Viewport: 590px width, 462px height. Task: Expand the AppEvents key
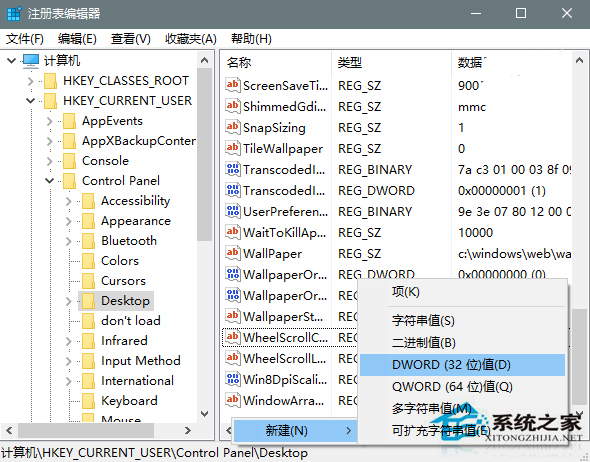49,121
